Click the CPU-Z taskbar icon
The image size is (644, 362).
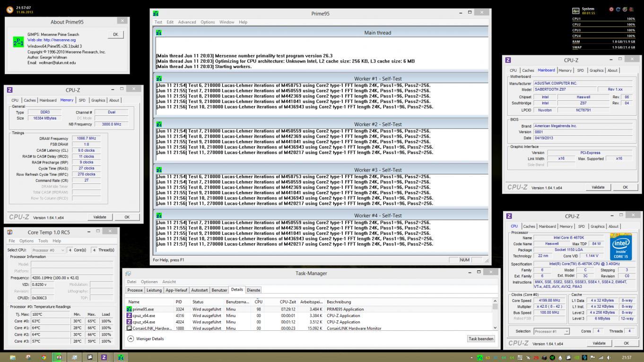click(x=104, y=357)
